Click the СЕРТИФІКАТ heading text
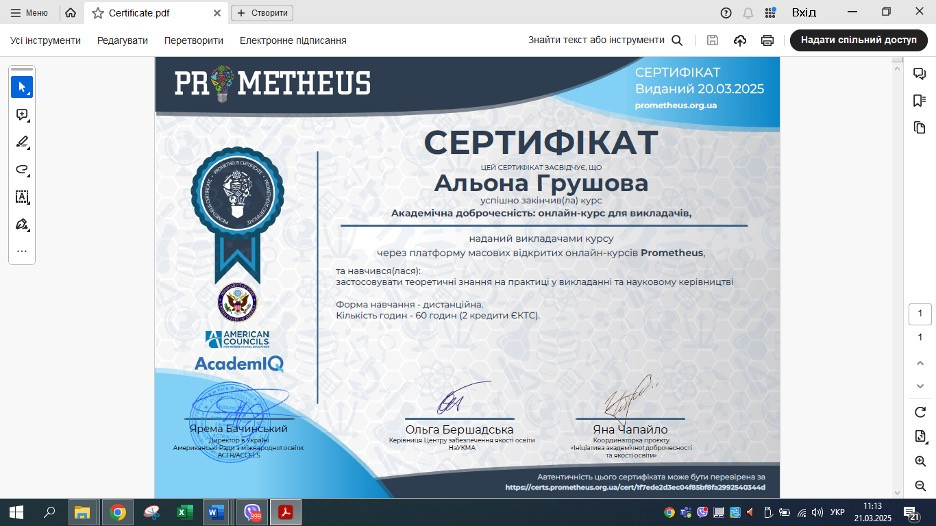 [541, 143]
